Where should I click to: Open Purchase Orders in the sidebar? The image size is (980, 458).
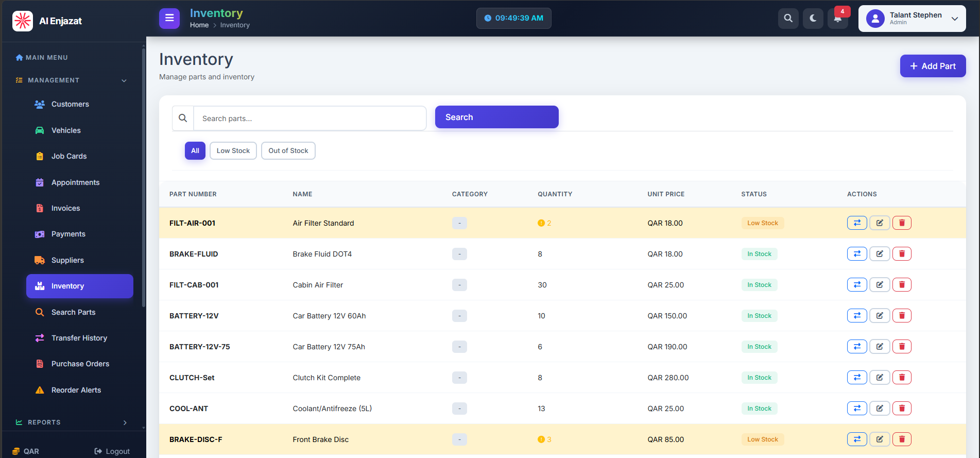coord(80,364)
